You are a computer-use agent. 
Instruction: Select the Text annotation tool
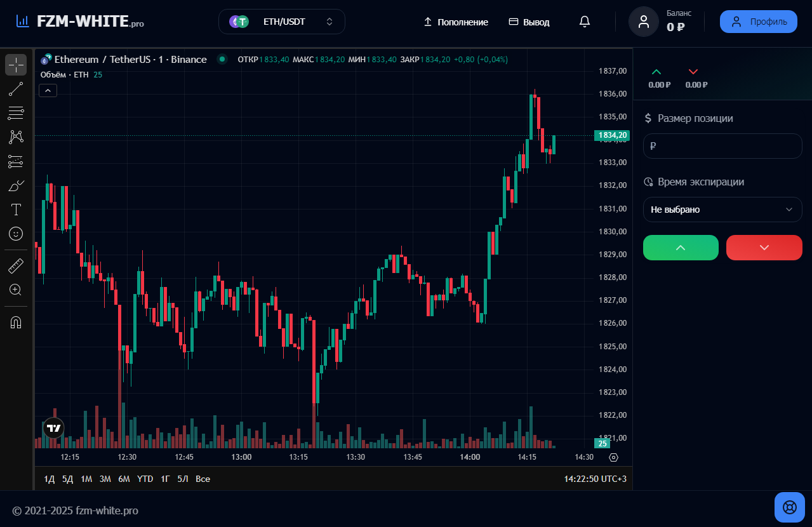[x=16, y=210]
